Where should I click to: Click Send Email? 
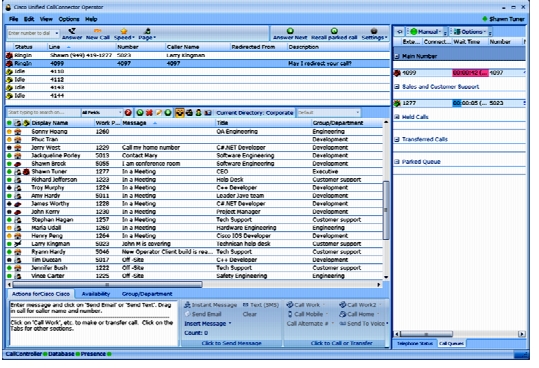[203, 314]
